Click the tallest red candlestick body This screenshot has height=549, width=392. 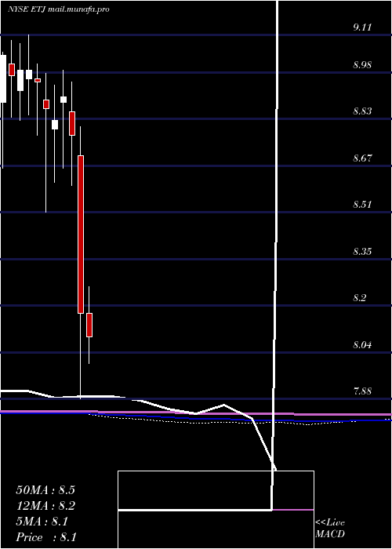tap(81, 235)
